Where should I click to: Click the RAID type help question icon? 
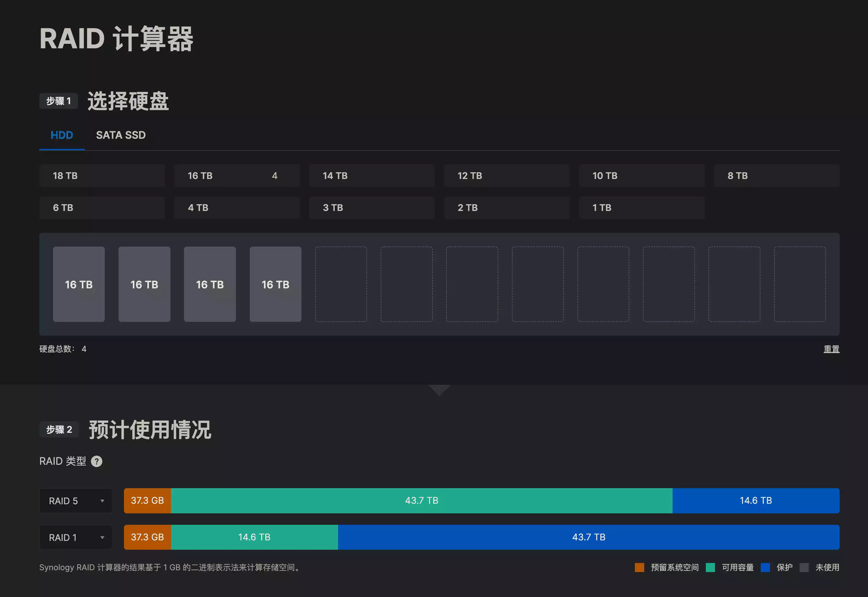(96, 461)
